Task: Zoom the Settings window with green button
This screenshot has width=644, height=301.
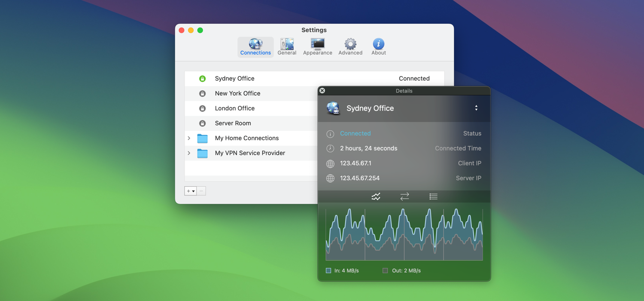Action: coord(200,30)
